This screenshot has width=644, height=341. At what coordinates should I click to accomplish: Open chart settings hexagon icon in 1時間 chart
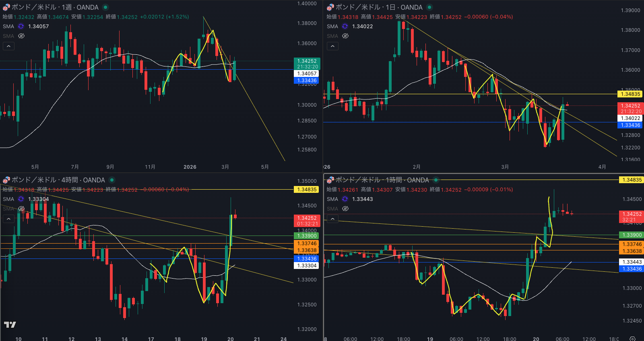coord(632,339)
